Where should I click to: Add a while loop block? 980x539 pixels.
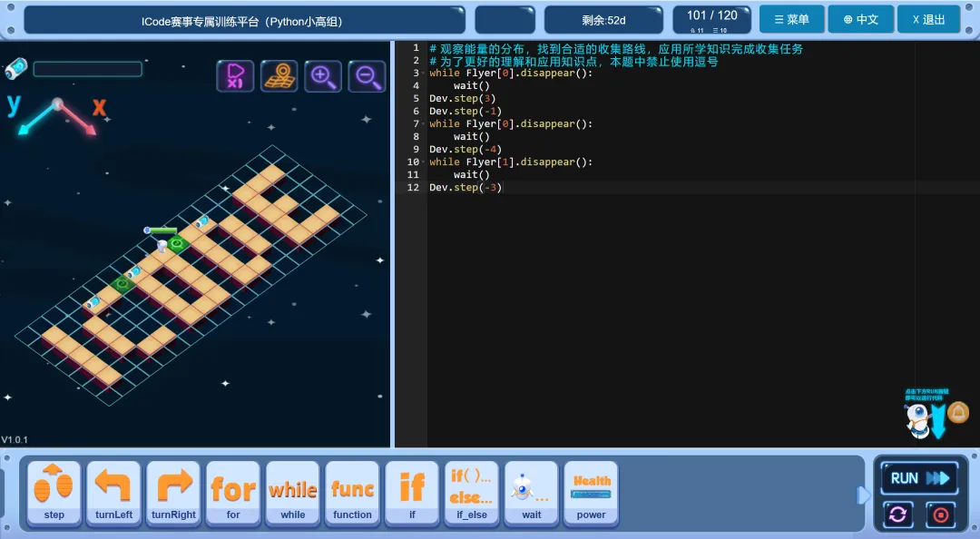(292, 494)
